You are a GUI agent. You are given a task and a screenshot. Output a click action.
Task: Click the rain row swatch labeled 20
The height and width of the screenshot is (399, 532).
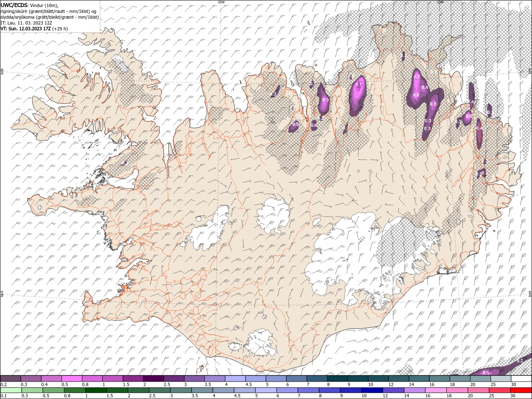point(478,390)
